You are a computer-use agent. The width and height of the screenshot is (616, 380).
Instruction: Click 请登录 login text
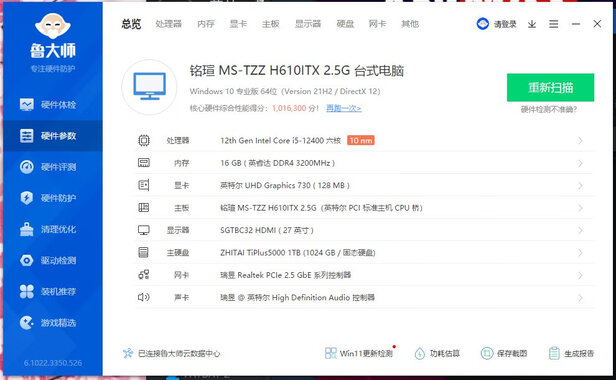(505, 24)
